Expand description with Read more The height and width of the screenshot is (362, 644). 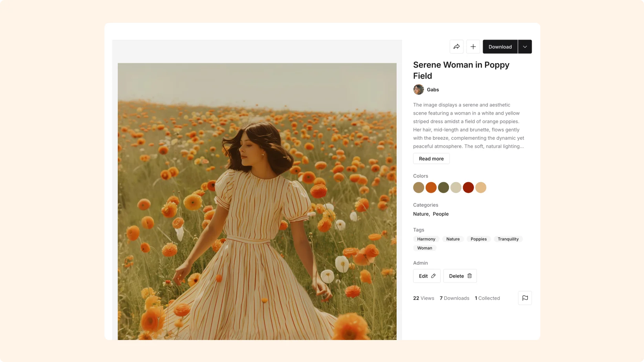point(431,159)
